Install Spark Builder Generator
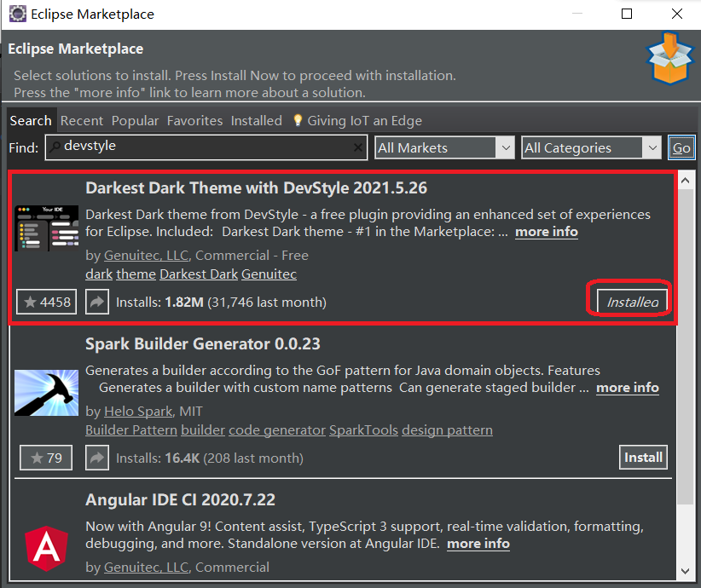701x588 pixels. (x=643, y=457)
